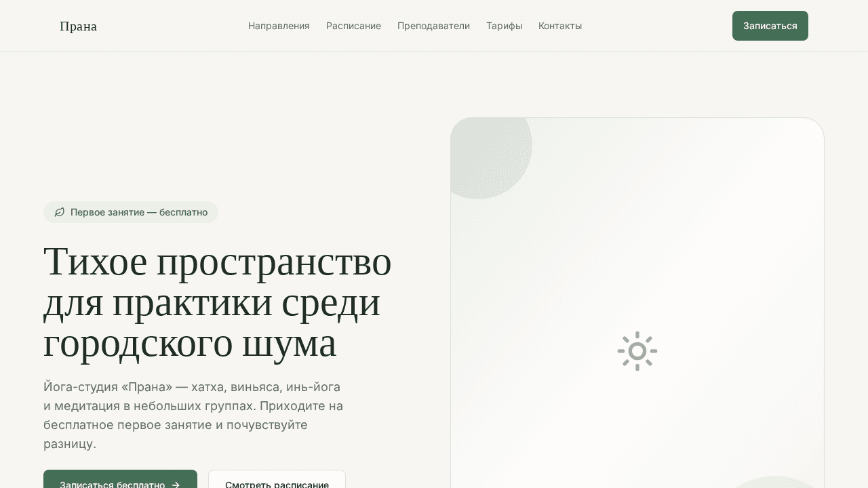Click the paragraph starting Йога-студия «Прана»
868x488 pixels.
click(194, 415)
